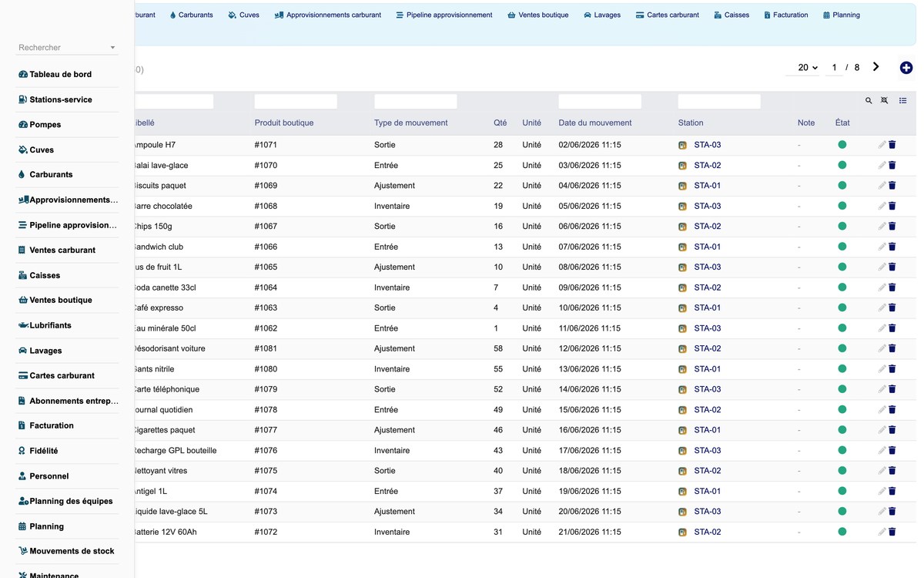924x578 pixels.
Task: Click gas pump icon beside Stations-service
Action: tap(23, 99)
